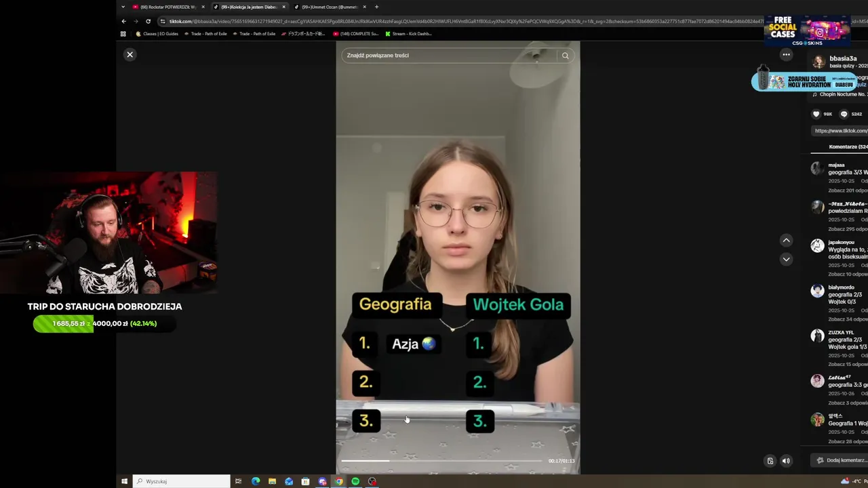Expand Zobacz 295 replies under Nikola comment
Image resolution: width=868 pixels, height=488 pixels.
point(847,229)
